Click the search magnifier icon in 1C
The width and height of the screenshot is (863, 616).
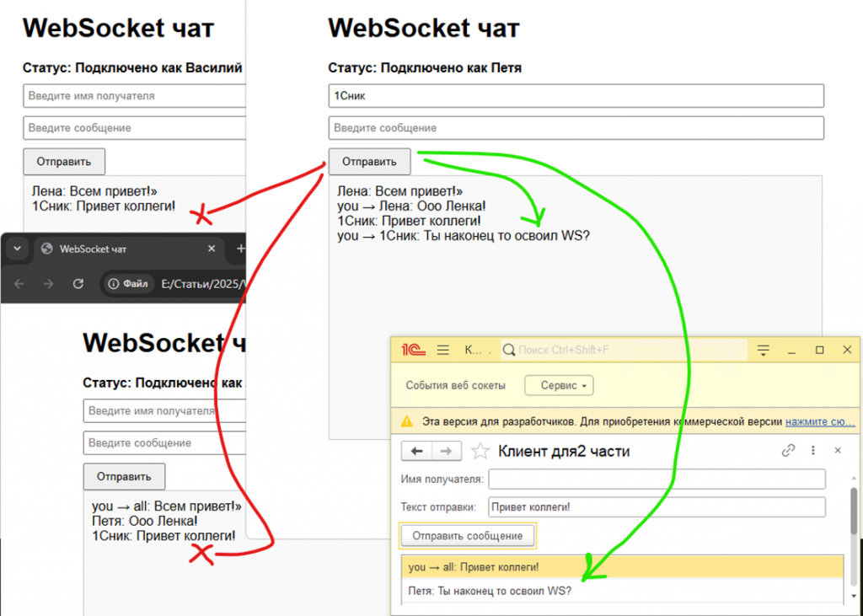tap(509, 350)
